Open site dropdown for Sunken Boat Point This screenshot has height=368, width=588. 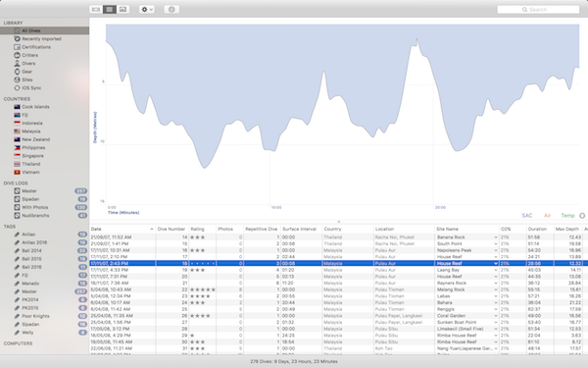[x=495, y=323]
